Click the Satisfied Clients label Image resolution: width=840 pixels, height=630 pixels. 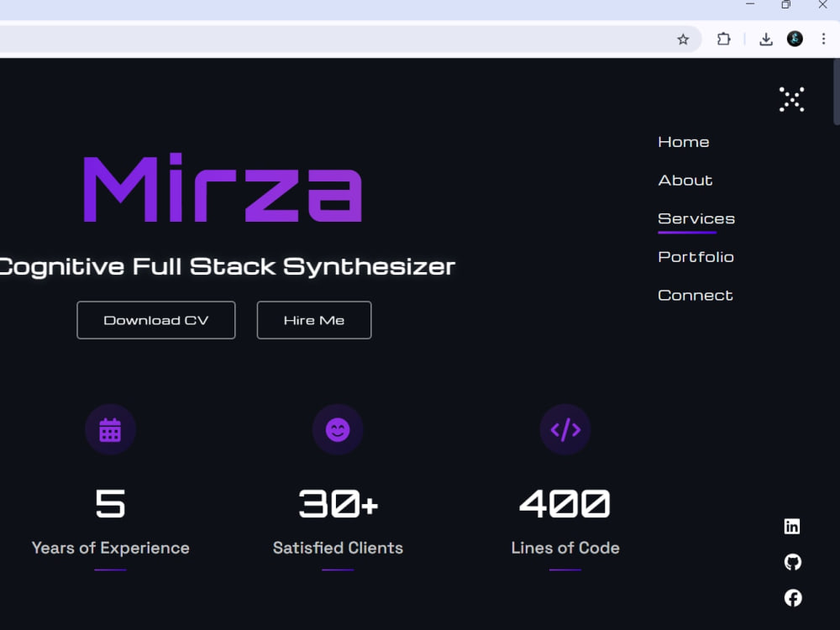pos(338,548)
